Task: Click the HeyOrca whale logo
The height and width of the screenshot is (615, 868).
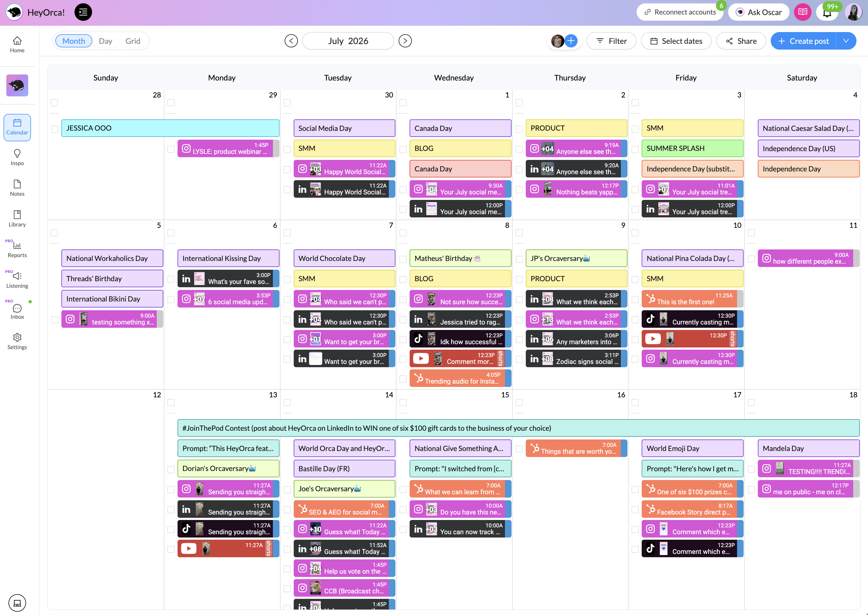Action: coord(15,12)
